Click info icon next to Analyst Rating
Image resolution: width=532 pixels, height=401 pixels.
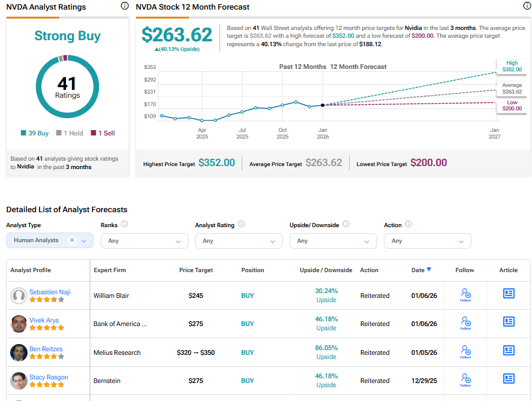pos(241,225)
